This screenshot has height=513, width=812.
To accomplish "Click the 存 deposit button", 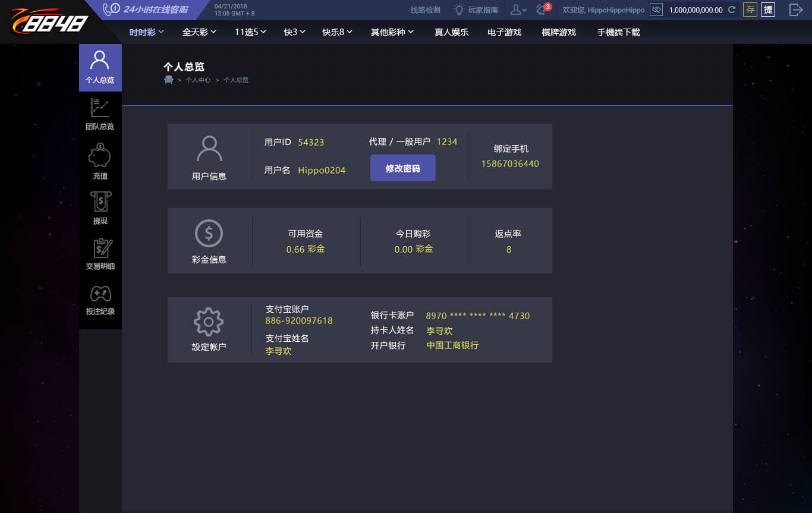I will click(750, 10).
